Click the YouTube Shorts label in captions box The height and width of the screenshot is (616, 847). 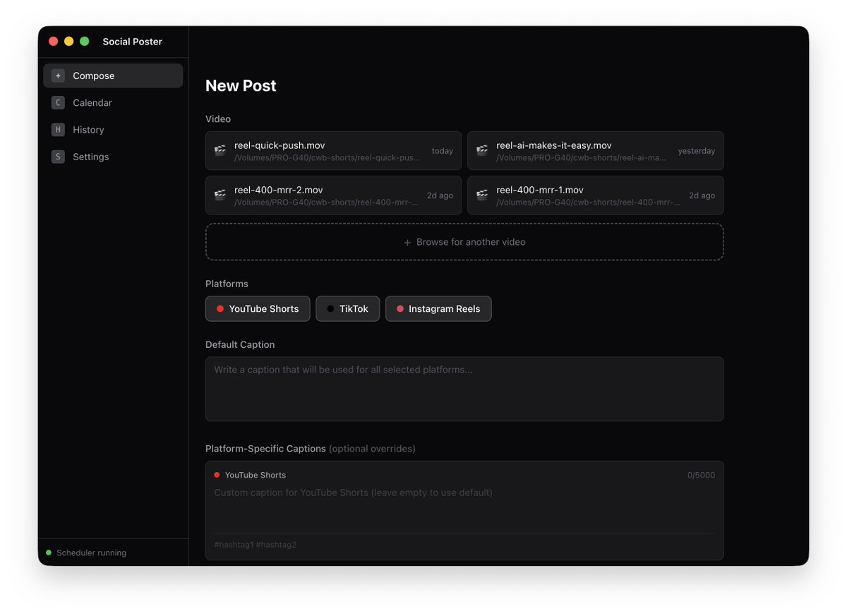pyautogui.click(x=256, y=476)
